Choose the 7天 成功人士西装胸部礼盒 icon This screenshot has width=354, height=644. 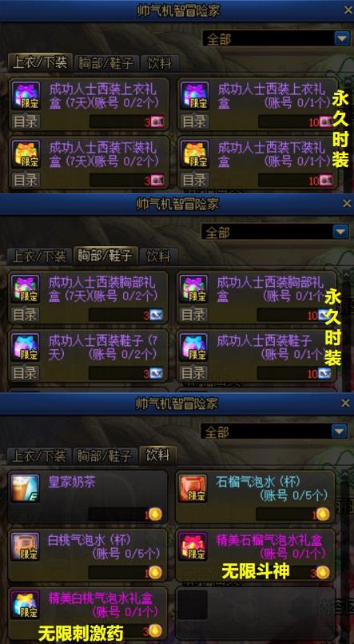click(25, 288)
